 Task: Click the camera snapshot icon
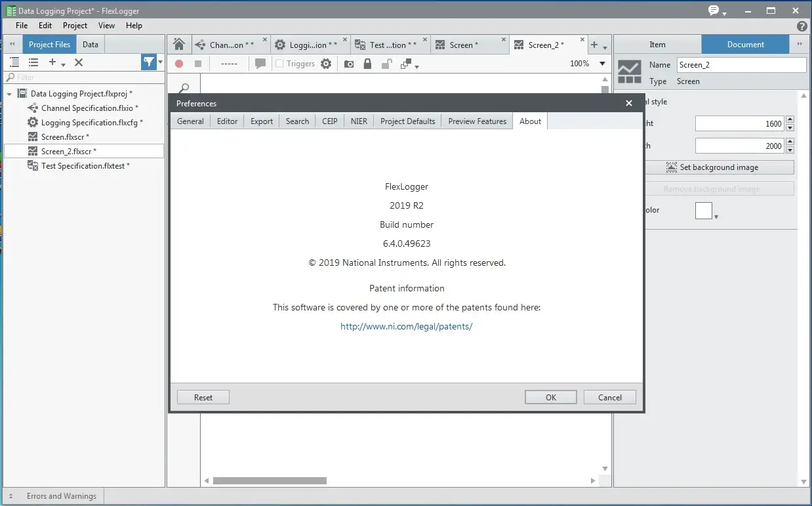pos(349,64)
